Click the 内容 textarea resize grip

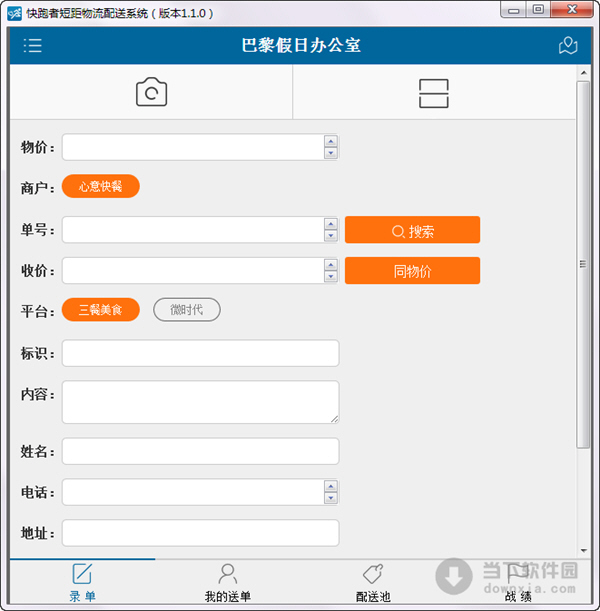click(x=335, y=419)
